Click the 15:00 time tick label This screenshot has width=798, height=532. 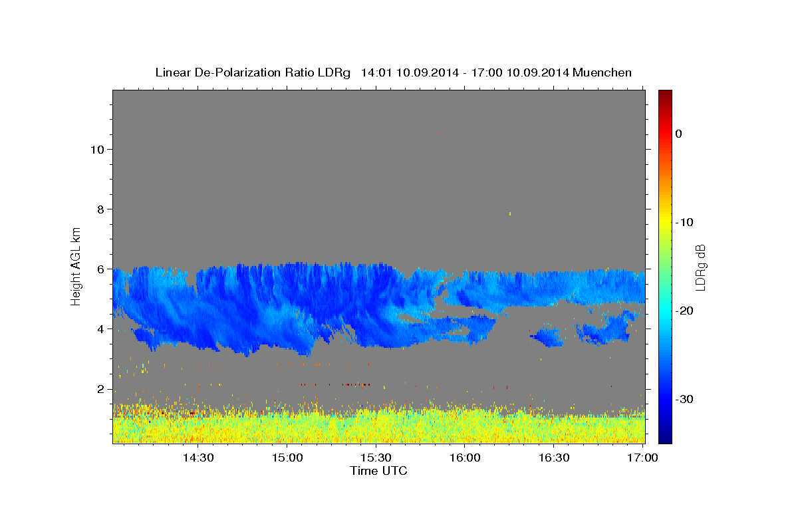point(287,458)
